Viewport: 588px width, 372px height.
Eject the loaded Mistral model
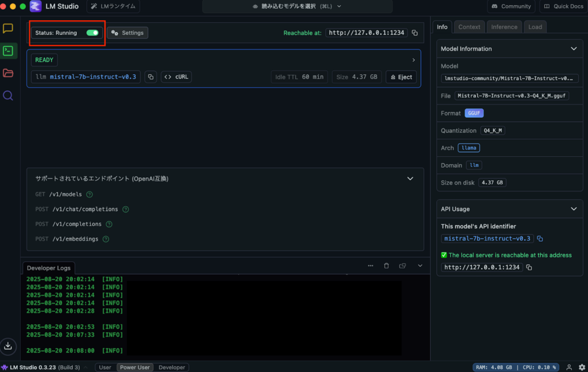coord(401,77)
